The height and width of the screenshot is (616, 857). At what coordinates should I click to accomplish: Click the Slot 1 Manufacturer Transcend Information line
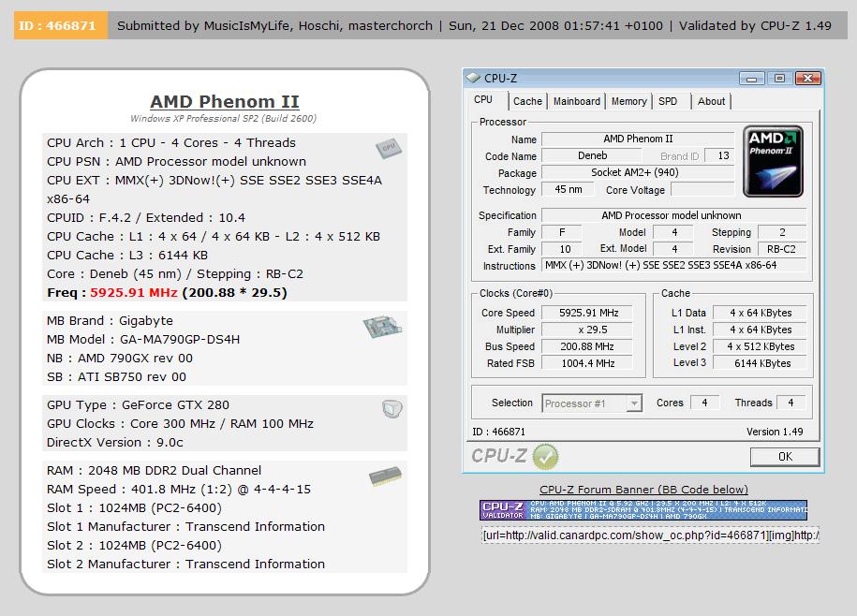(x=185, y=527)
